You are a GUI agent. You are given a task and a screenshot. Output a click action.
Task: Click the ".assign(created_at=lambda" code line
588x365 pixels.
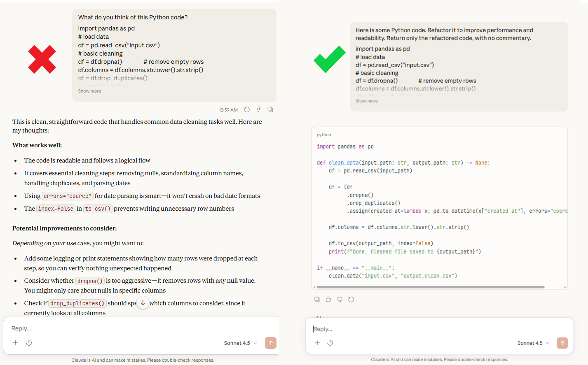[x=457, y=211]
